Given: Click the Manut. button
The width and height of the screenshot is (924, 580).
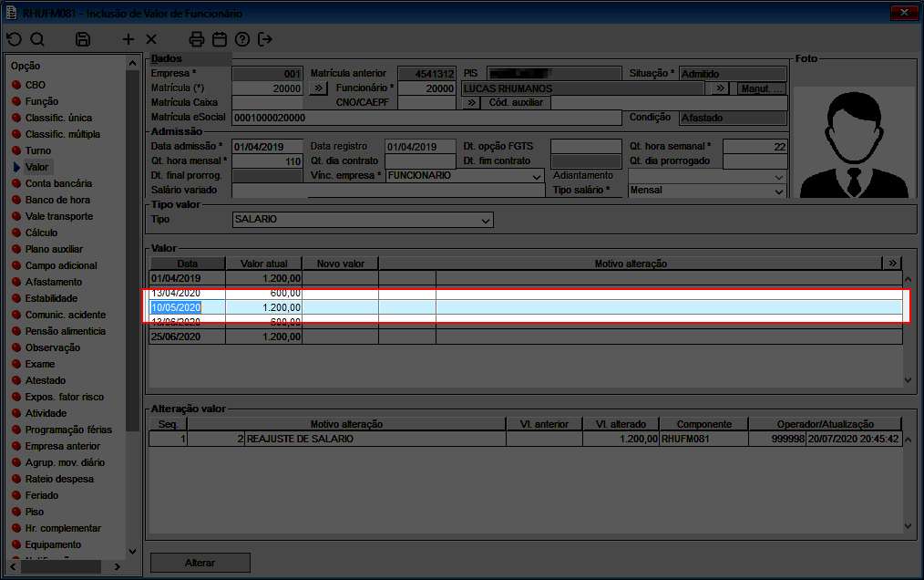Looking at the screenshot, I should pyautogui.click(x=762, y=88).
